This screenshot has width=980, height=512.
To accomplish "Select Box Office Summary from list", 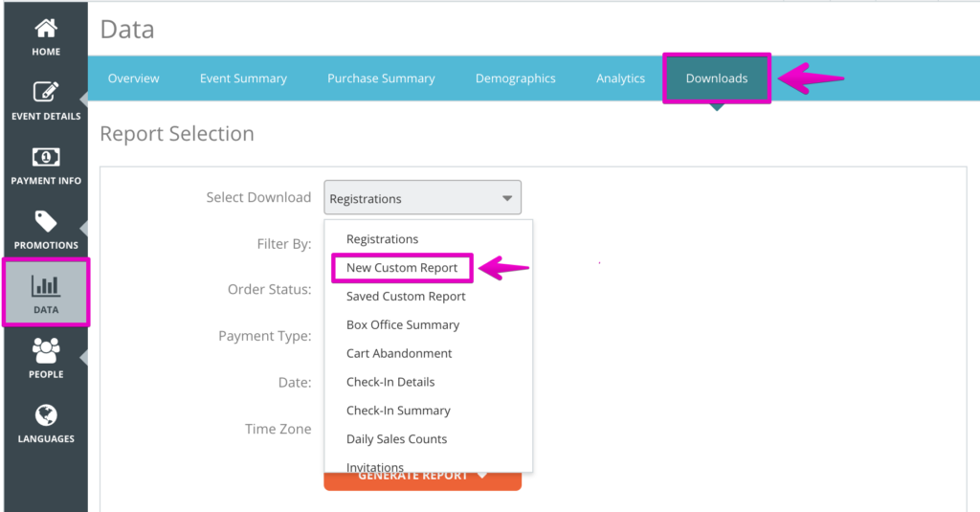I will pos(403,325).
